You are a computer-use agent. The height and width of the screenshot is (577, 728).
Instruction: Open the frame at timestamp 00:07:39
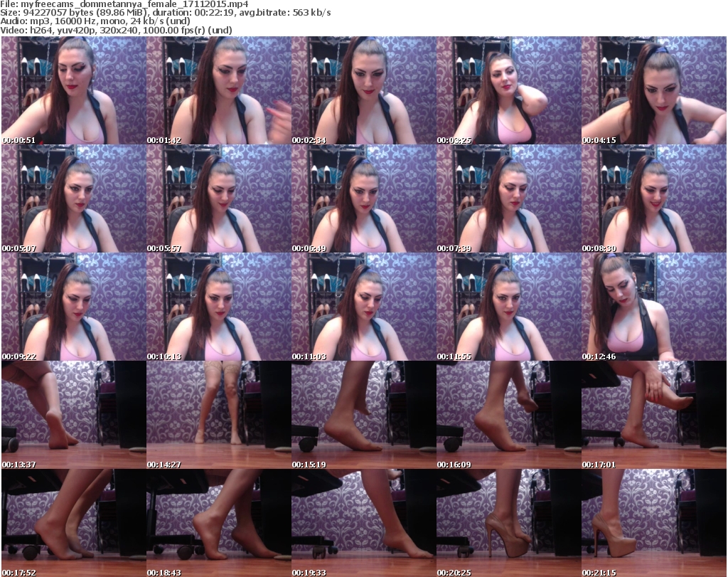point(508,198)
